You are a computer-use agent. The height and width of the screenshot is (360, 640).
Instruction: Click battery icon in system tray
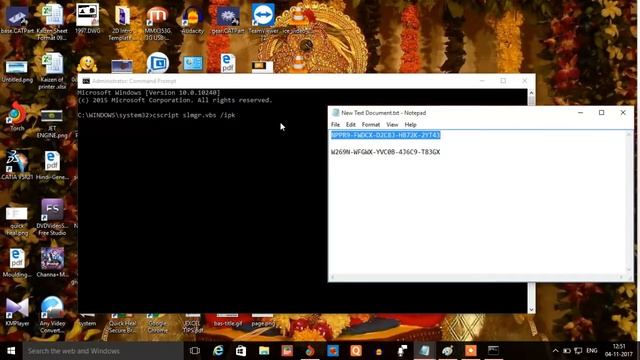[567, 351]
